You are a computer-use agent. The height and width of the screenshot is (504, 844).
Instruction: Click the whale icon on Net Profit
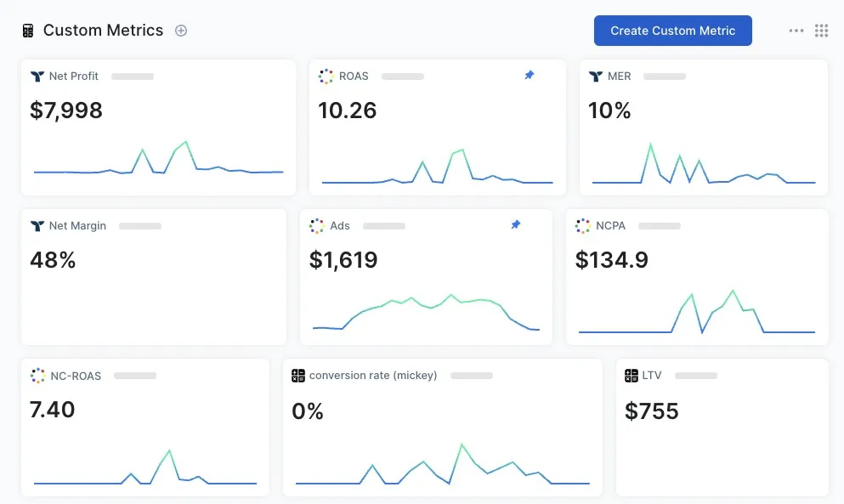coord(37,76)
